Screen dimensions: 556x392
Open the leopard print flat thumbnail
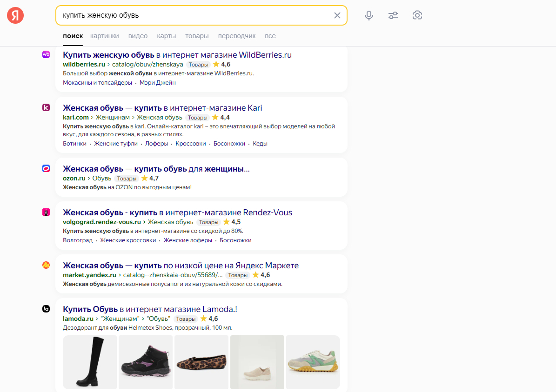point(201,362)
